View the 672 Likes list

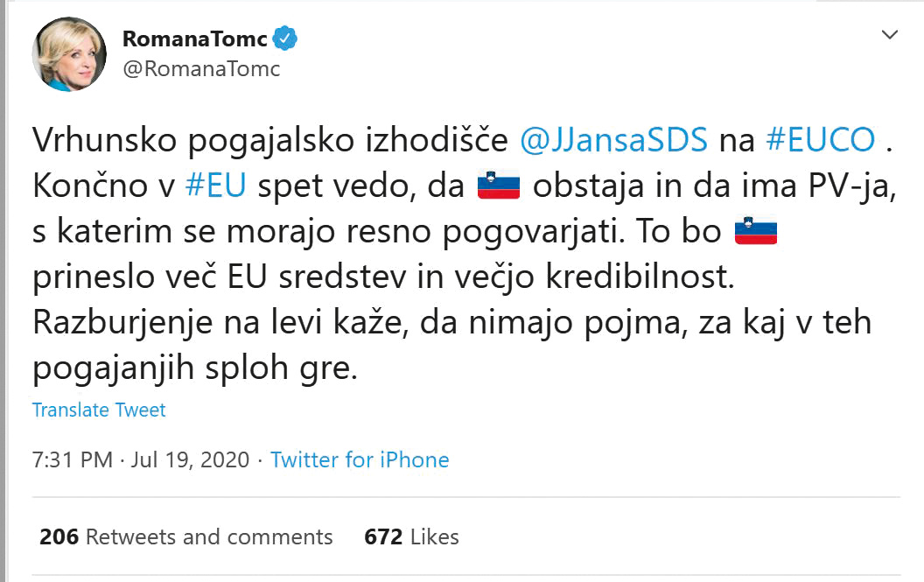pyautogui.click(x=411, y=537)
